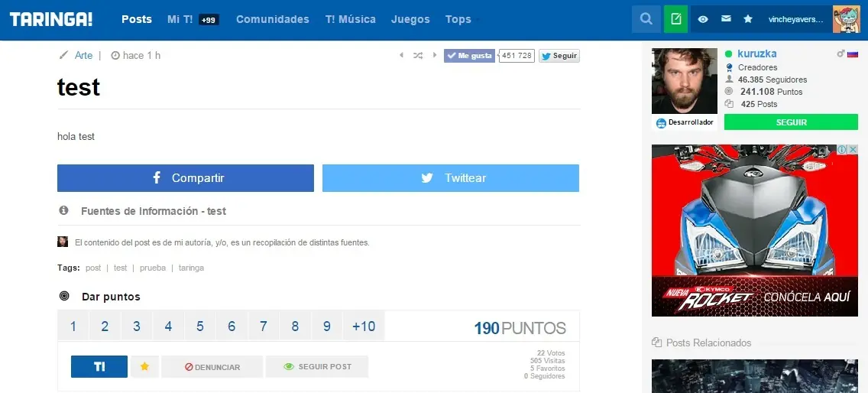Give 6 points to the post
868x393 pixels.
(232, 326)
